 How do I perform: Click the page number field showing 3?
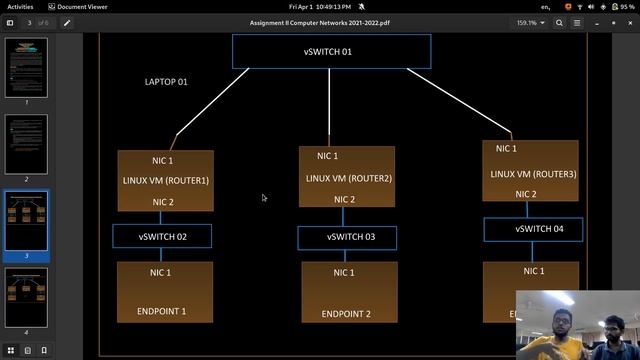(x=29, y=23)
